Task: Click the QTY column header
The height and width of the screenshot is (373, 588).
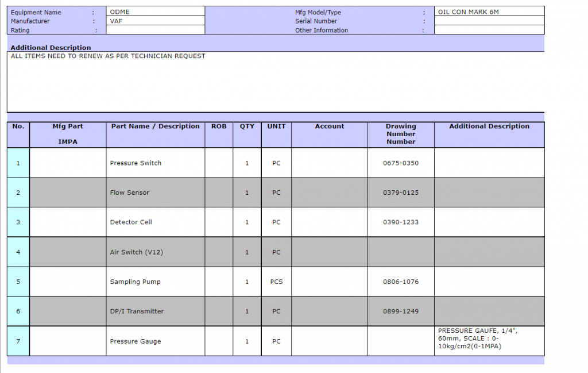Action: 247,126
